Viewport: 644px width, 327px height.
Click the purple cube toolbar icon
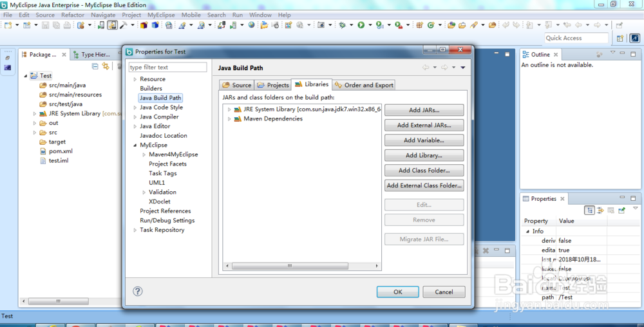click(x=144, y=25)
